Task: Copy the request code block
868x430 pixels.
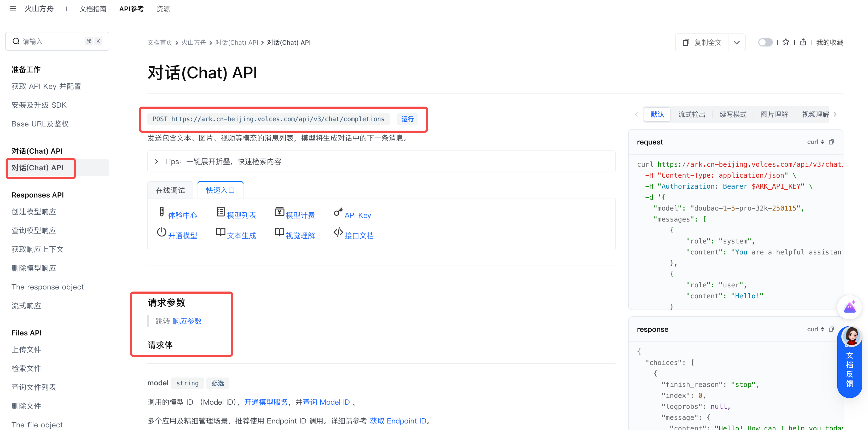Action: [831, 142]
